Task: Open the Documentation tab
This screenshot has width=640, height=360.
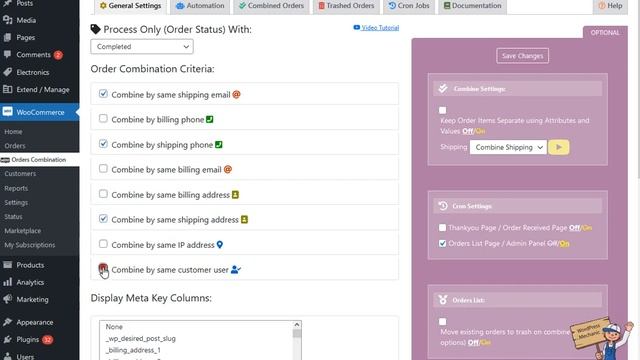Action: pyautogui.click(x=472, y=6)
